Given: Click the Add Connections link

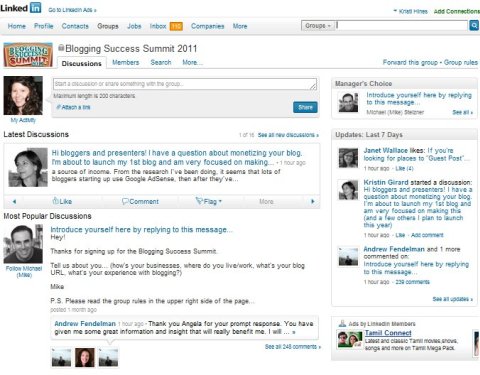Looking at the screenshot, I should point(456,11).
